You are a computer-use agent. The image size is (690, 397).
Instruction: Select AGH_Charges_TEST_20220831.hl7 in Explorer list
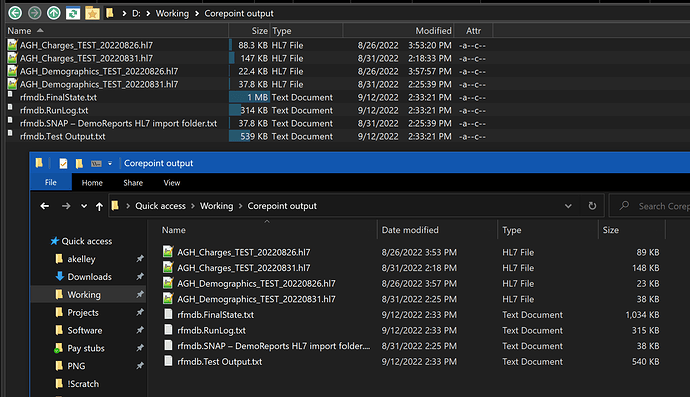coord(243,268)
